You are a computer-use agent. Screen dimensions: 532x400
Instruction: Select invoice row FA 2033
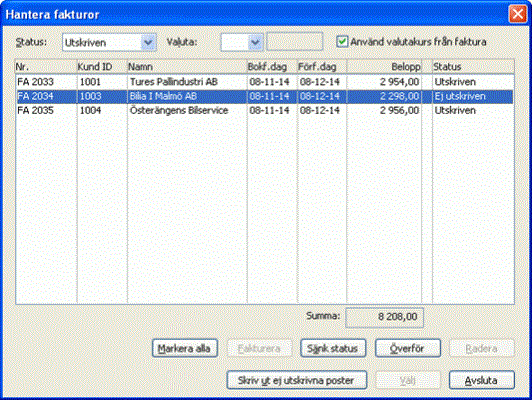265,82
